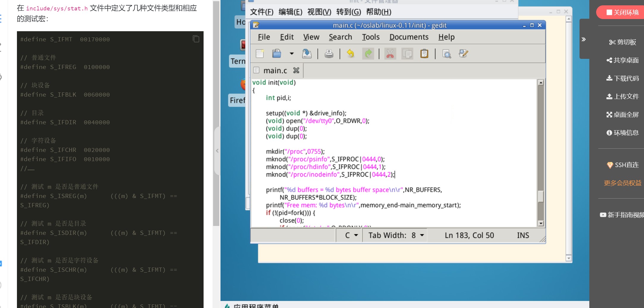Open the Search menu in gedit
The height and width of the screenshot is (308, 644).
[340, 37]
